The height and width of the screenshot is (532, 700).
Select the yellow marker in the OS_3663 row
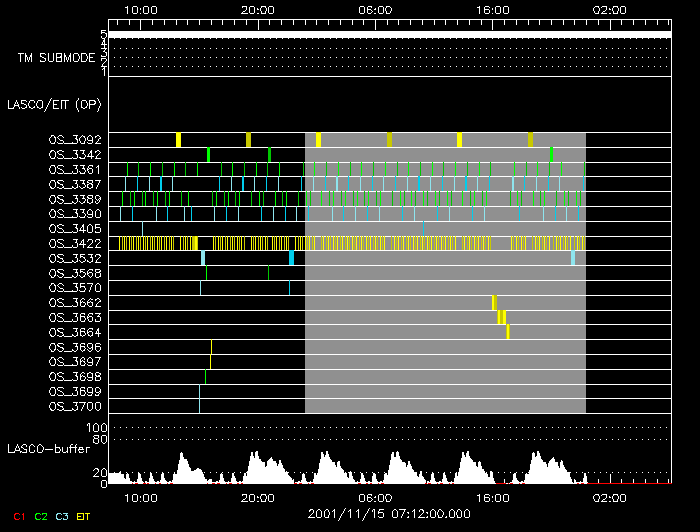point(501,317)
